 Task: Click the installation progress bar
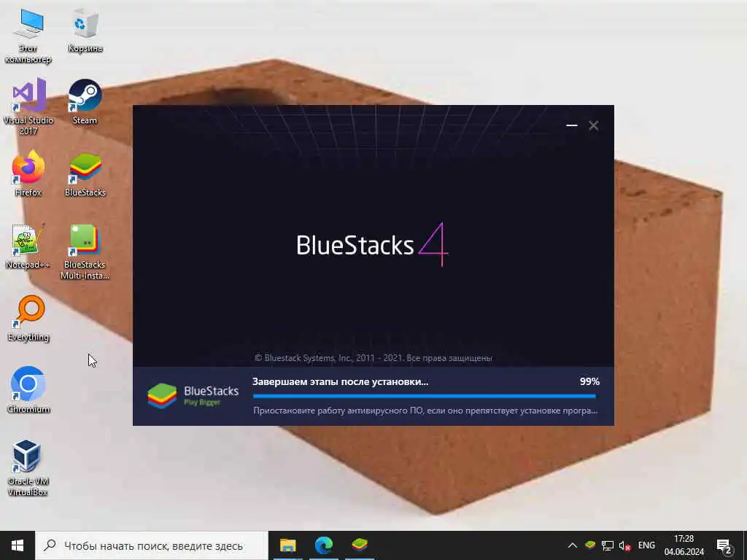425,396
